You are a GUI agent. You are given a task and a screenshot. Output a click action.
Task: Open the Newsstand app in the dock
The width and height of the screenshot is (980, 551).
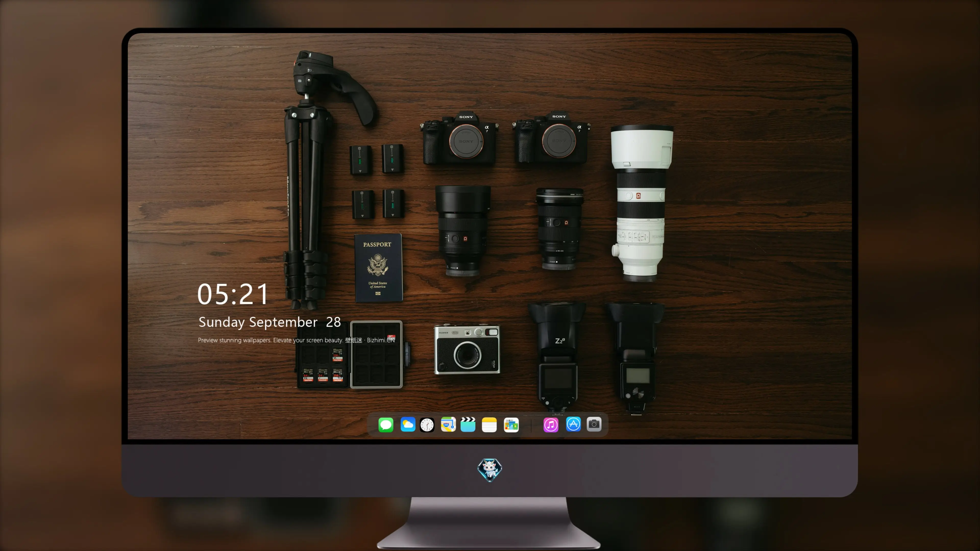pyautogui.click(x=511, y=425)
